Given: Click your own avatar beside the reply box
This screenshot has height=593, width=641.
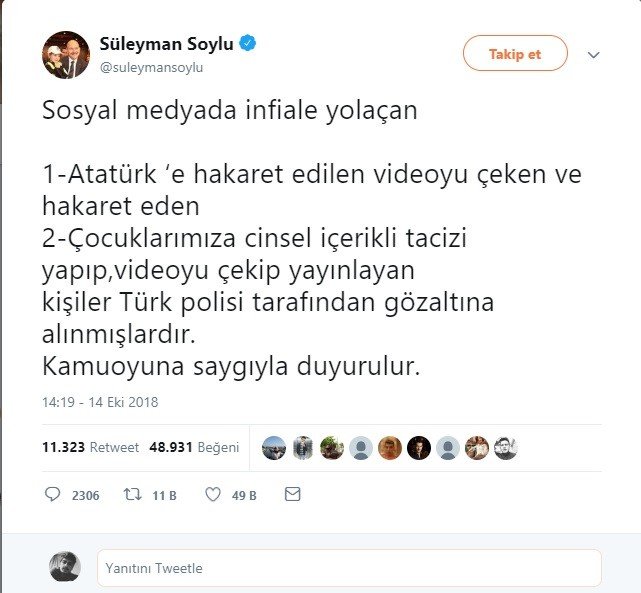Looking at the screenshot, I should point(65,567).
